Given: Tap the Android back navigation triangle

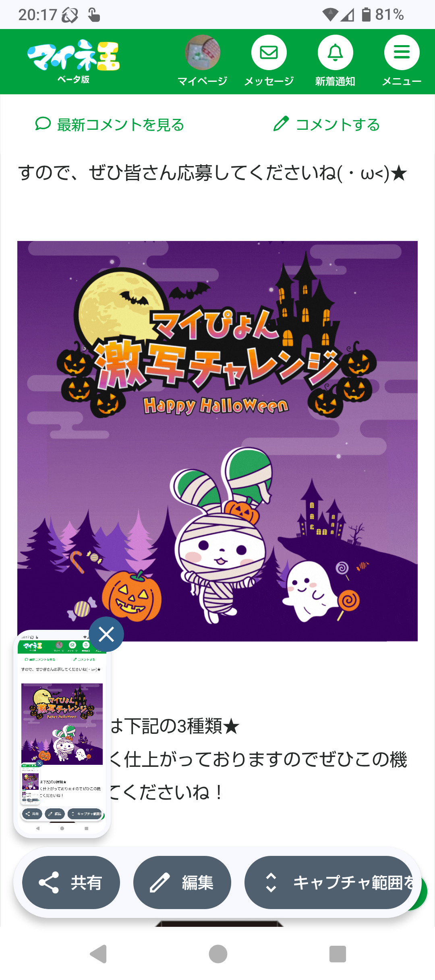Looking at the screenshot, I should point(98,954).
